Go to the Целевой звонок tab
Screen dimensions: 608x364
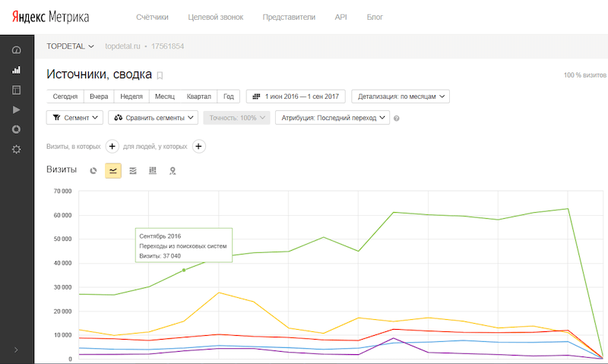[215, 17]
